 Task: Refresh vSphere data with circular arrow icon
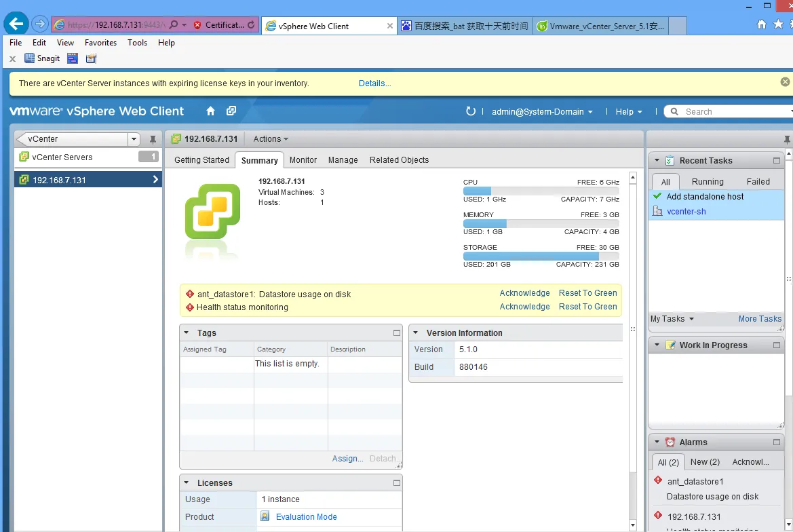pyautogui.click(x=470, y=111)
